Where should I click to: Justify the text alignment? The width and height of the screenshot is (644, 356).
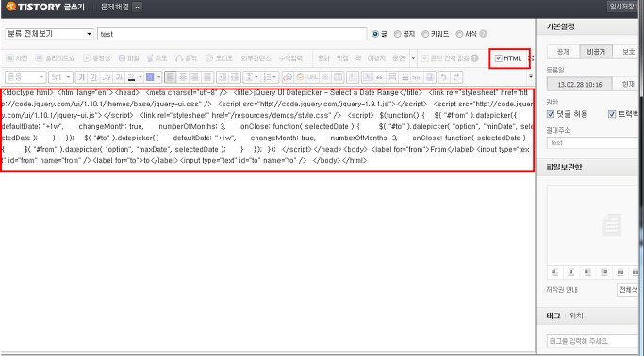point(207,77)
